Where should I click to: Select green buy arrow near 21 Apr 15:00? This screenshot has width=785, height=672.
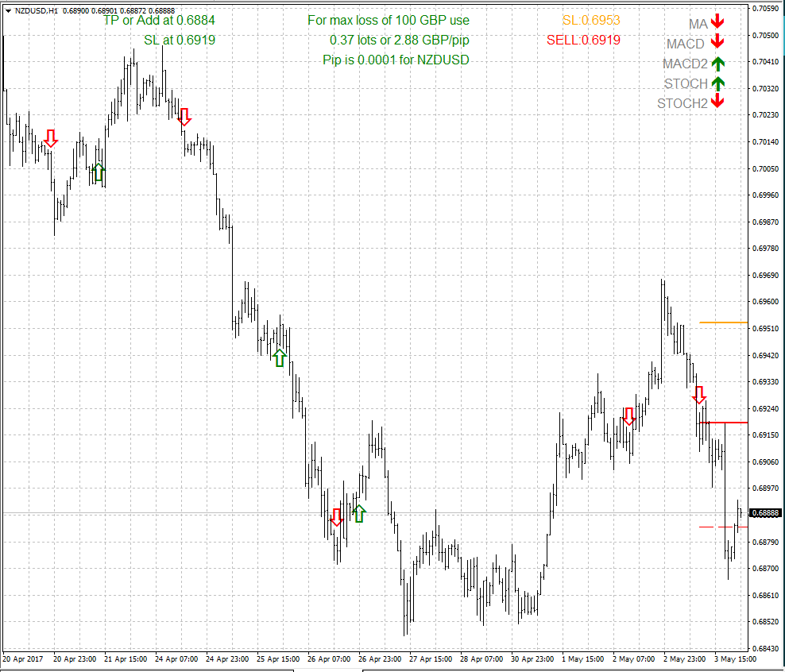click(x=98, y=172)
